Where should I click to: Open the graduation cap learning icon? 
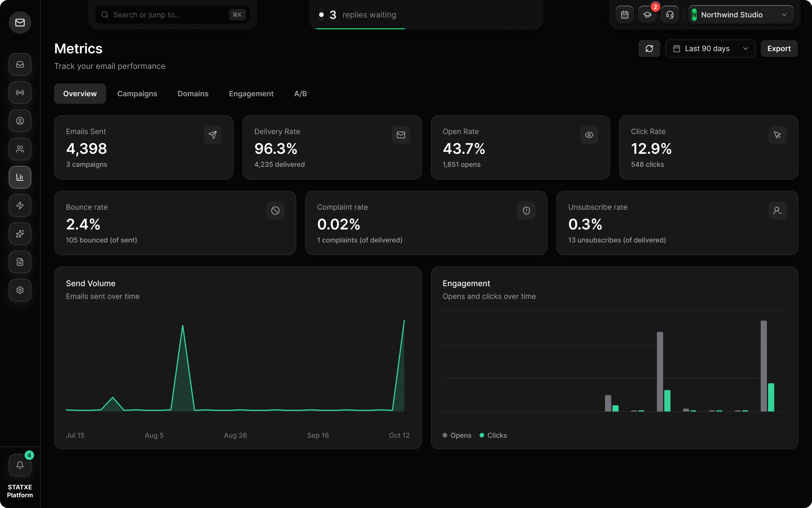(647, 15)
